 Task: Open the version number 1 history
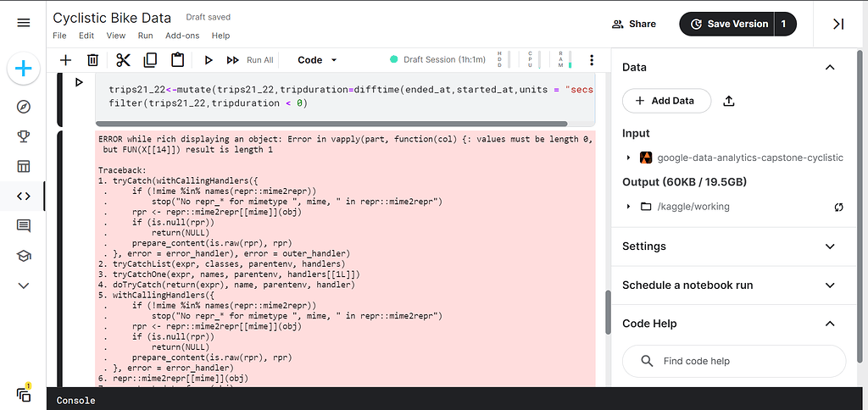tap(785, 24)
